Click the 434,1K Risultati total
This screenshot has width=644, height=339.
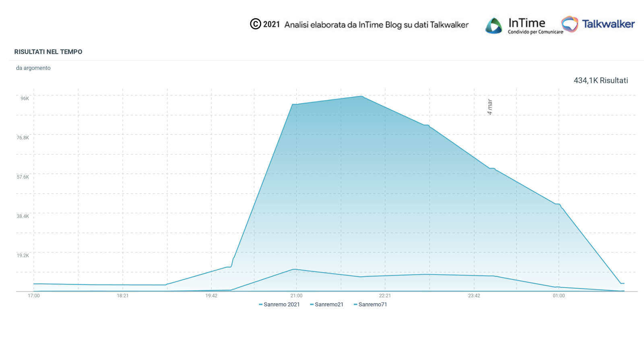pyautogui.click(x=601, y=81)
